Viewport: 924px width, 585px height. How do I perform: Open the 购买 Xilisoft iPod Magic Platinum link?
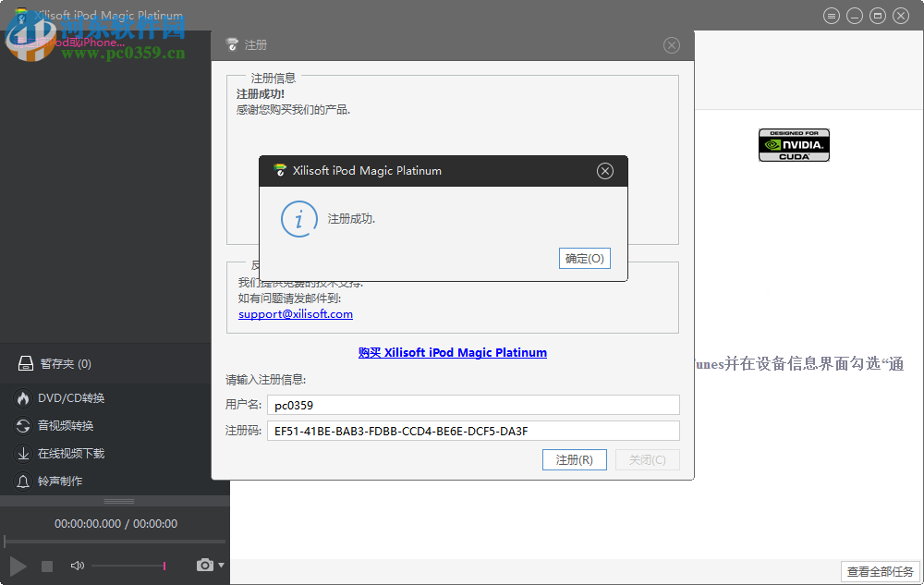click(x=453, y=352)
